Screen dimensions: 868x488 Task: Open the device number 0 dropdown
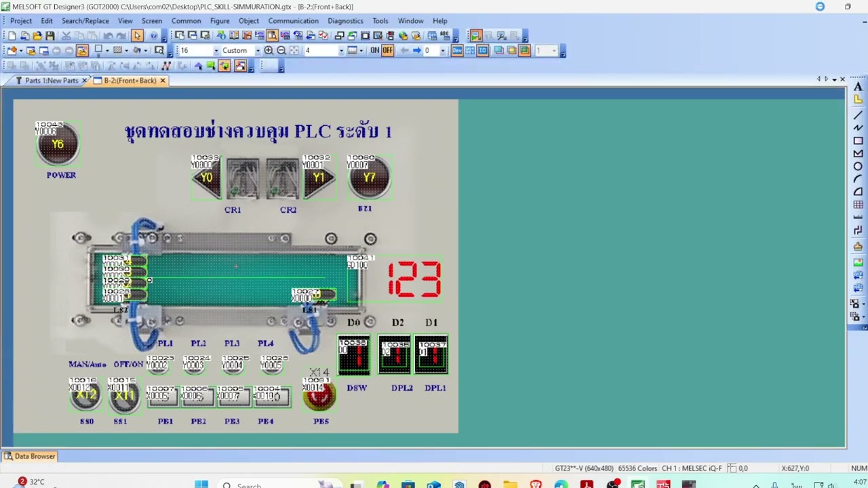tap(443, 51)
